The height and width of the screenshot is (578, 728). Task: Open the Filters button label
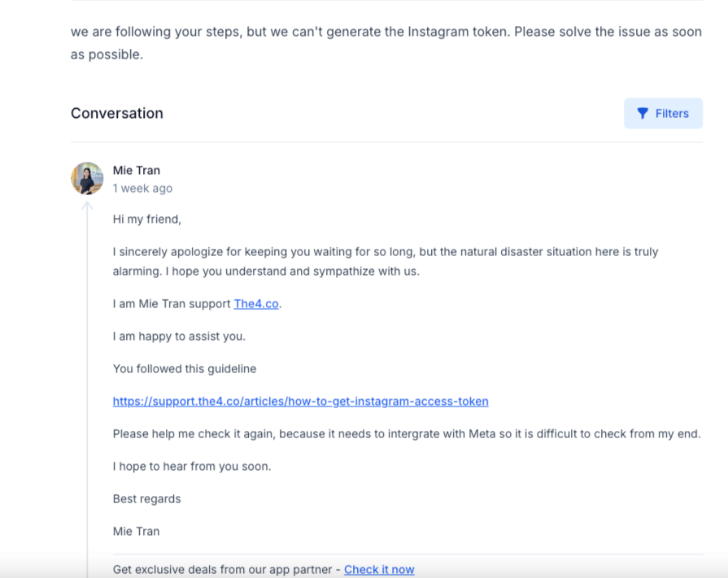tap(672, 114)
